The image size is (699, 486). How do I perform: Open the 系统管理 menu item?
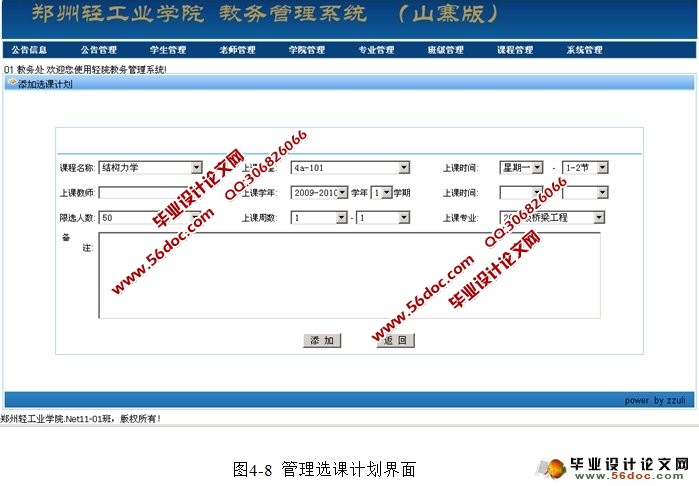pos(584,50)
